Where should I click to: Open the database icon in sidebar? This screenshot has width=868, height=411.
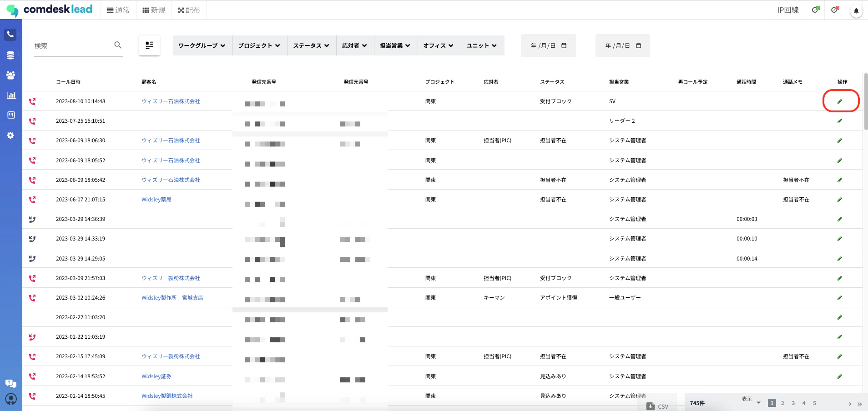[10, 55]
